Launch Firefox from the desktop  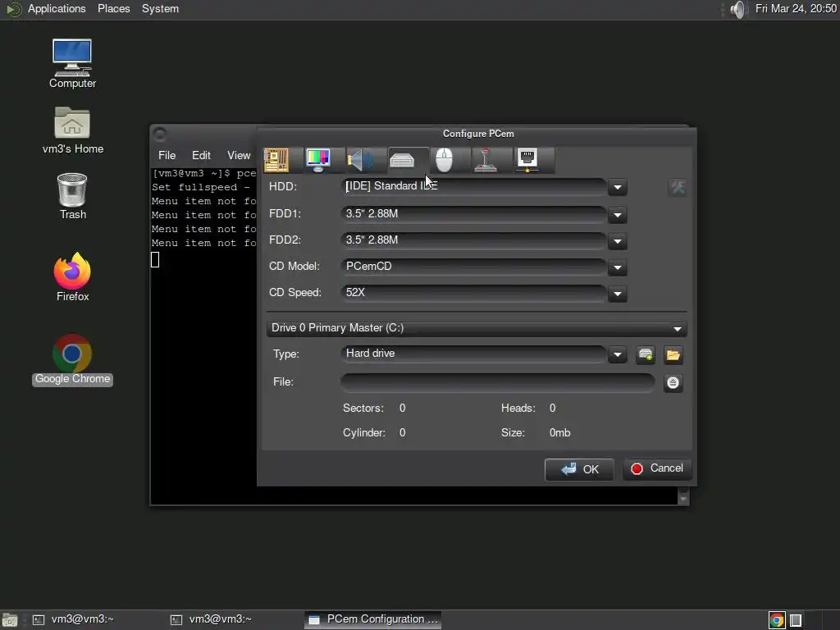(x=72, y=276)
